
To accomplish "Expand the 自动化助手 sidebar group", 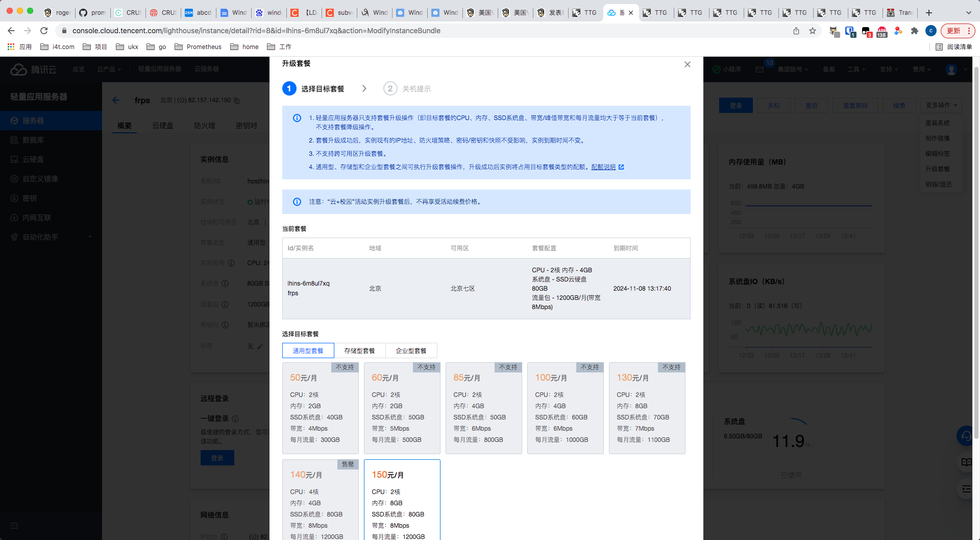I will (x=51, y=237).
